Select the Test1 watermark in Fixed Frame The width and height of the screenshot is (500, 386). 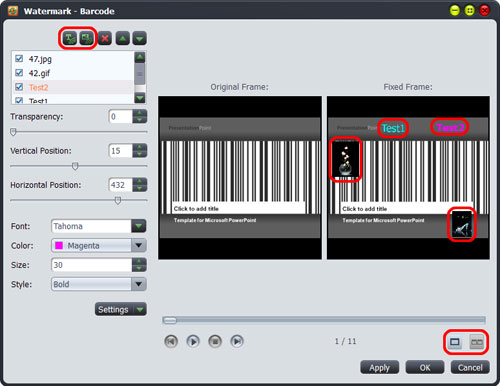pyautogui.click(x=393, y=128)
